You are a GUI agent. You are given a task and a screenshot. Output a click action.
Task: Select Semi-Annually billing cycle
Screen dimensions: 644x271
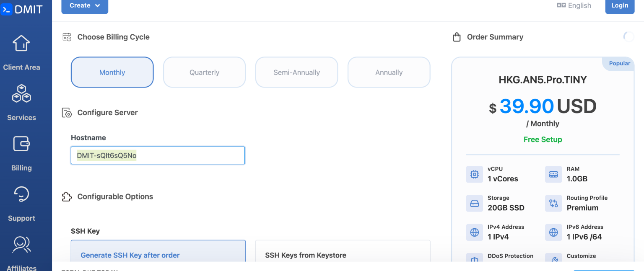(x=296, y=72)
